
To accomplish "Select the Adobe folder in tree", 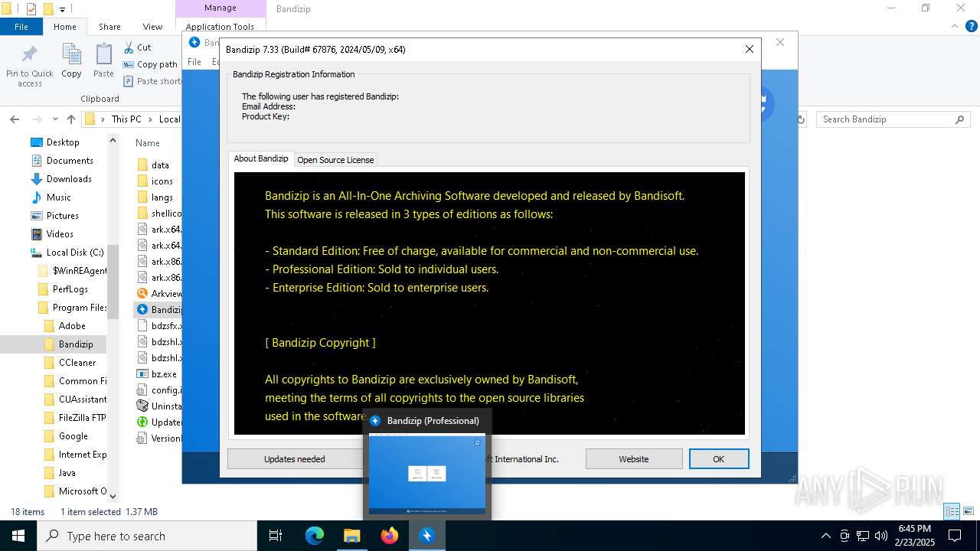I will (x=72, y=326).
